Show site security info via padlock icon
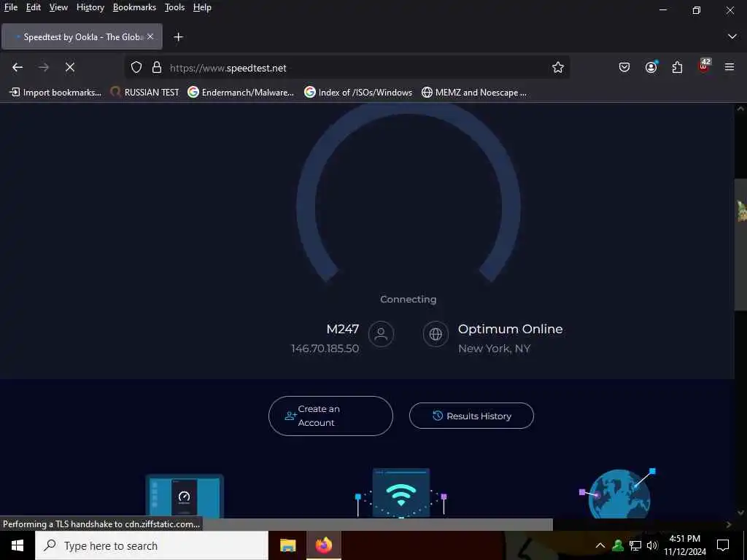Screen dimensions: 747x560 tap(157, 68)
